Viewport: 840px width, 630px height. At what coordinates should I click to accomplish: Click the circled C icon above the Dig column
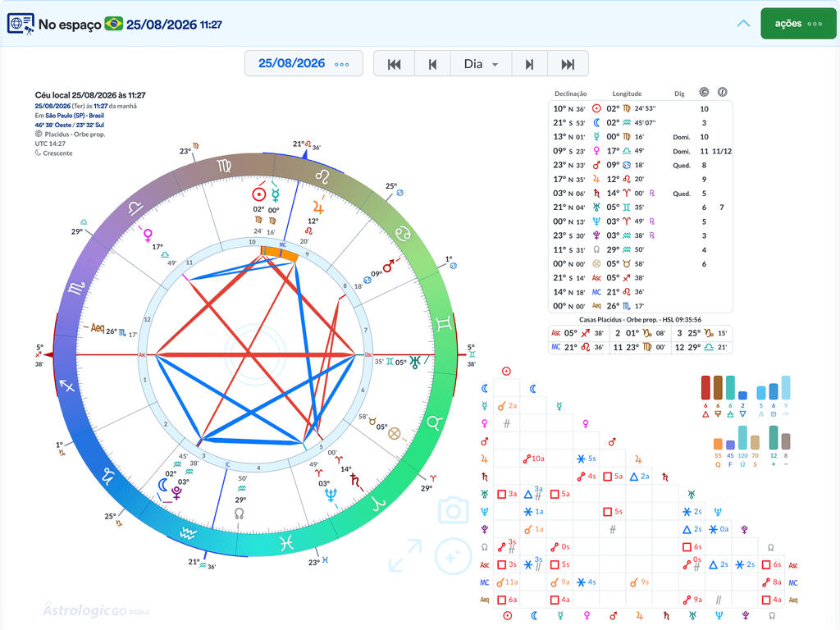704,92
